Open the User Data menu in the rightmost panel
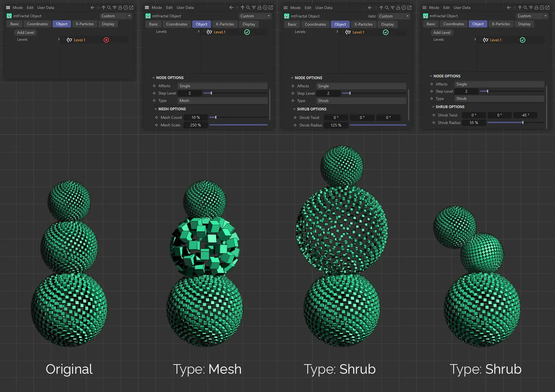The height and width of the screenshot is (392, 555). pyautogui.click(x=462, y=8)
